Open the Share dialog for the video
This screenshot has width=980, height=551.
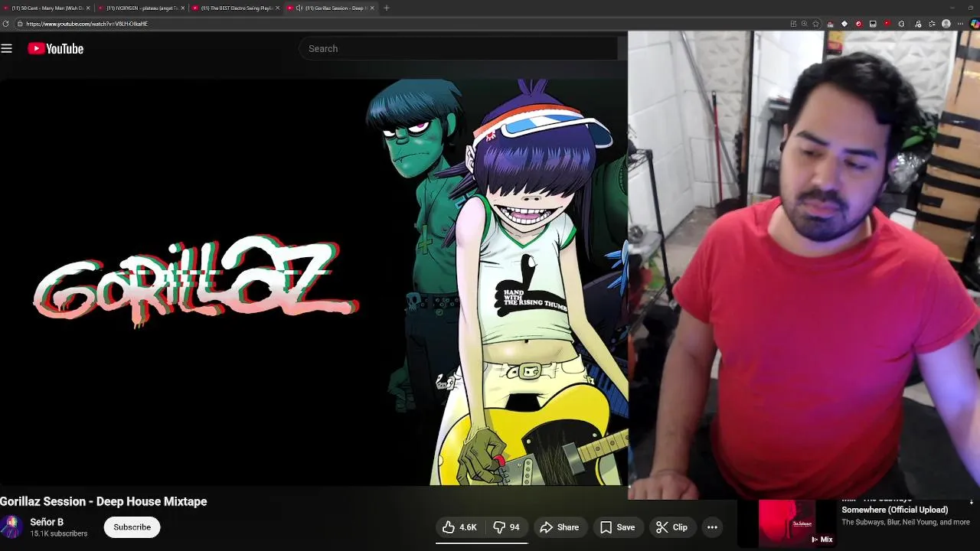(560, 527)
